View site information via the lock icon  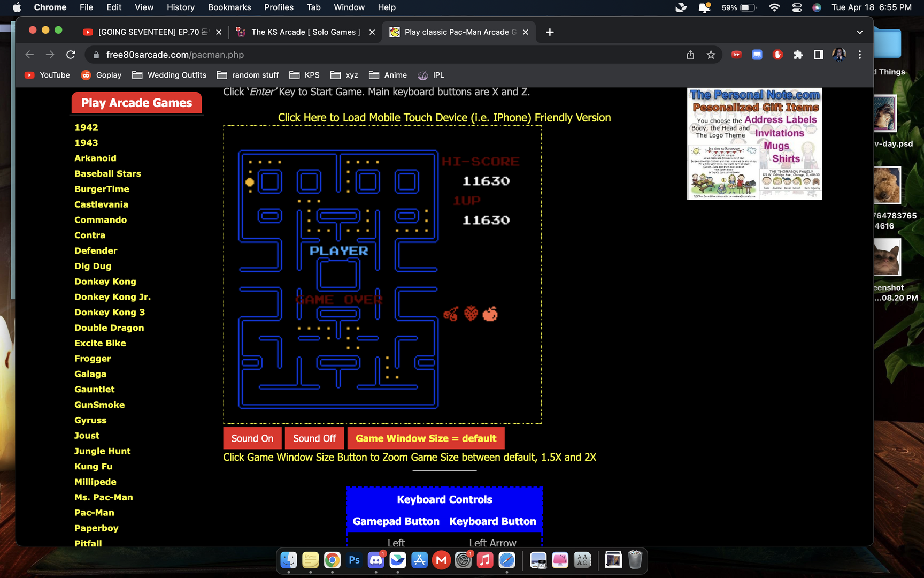pos(96,55)
